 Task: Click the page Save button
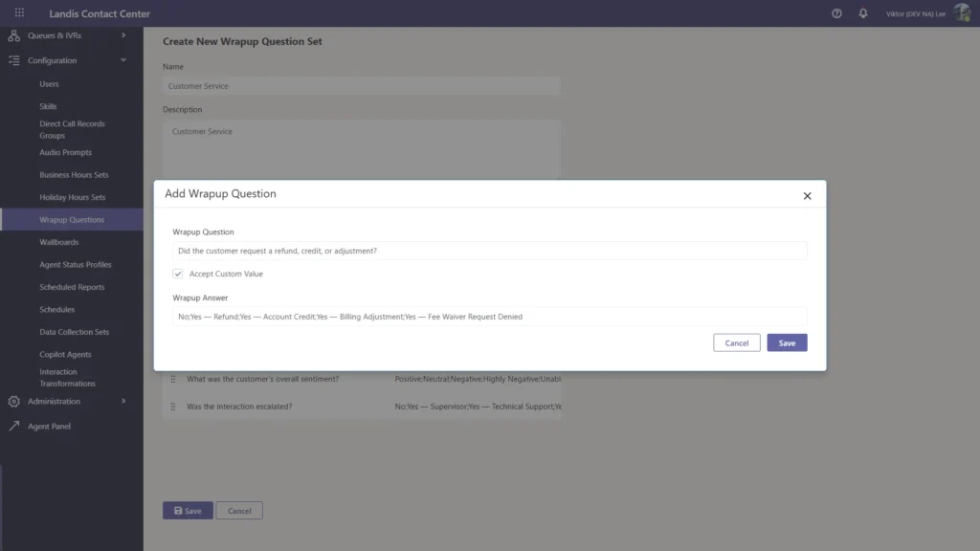point(188,511)
